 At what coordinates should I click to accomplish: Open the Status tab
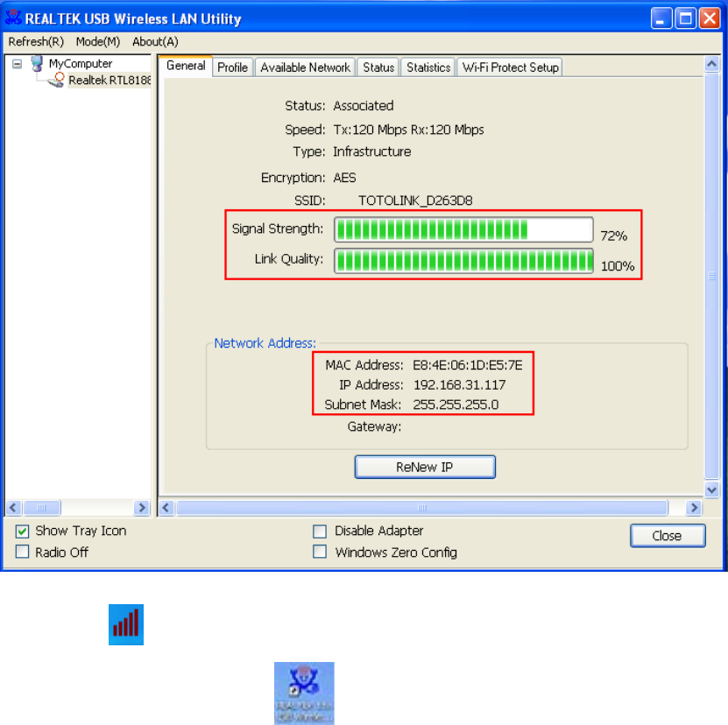point(378,67)
